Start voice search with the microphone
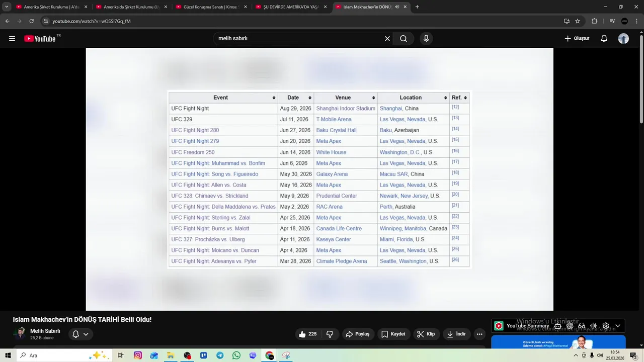Screen dimensions: 644x362 [x=426, y=39]
